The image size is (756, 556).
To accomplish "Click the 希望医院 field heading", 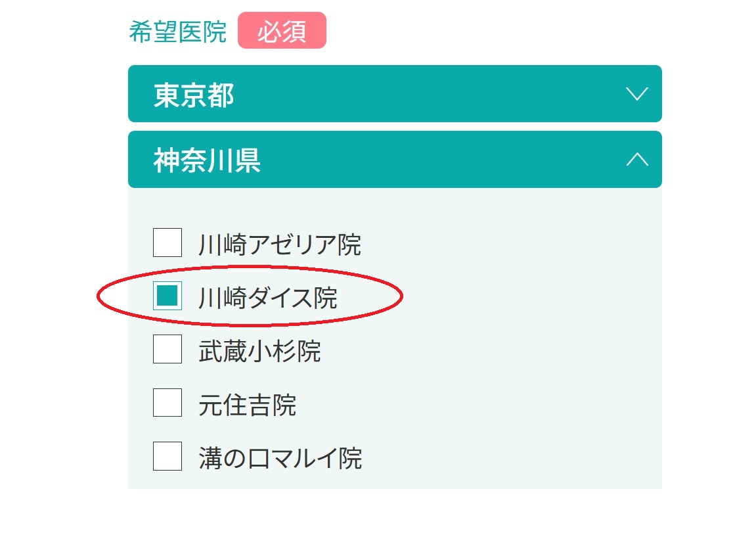I will pos(177,32).
